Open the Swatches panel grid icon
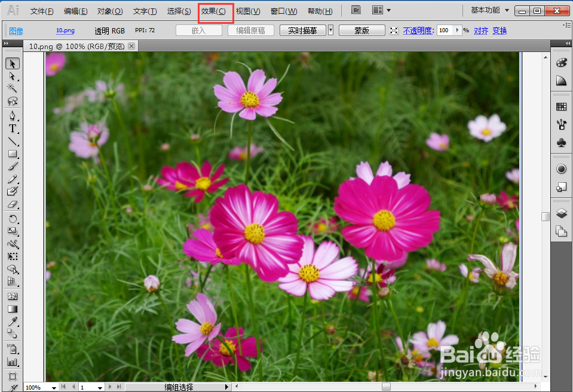Screen dimensions: 573x392 point(561,107)
